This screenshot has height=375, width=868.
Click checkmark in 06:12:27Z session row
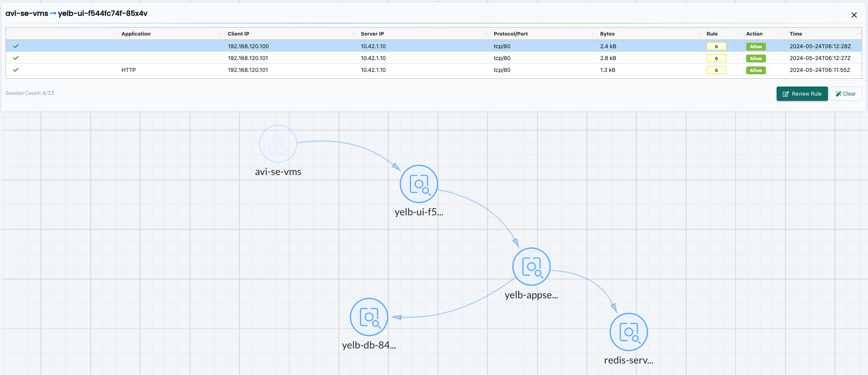point(16,58)
